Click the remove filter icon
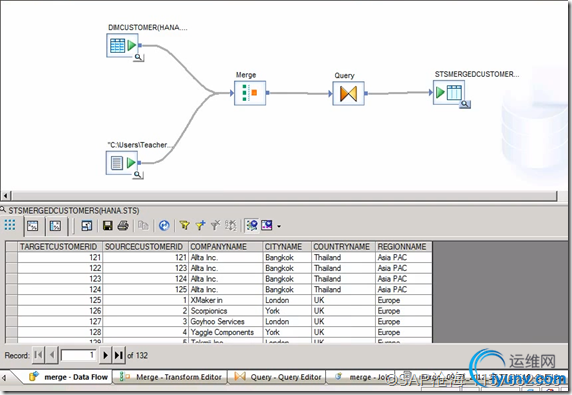572x395 pixels. (216, 226)
